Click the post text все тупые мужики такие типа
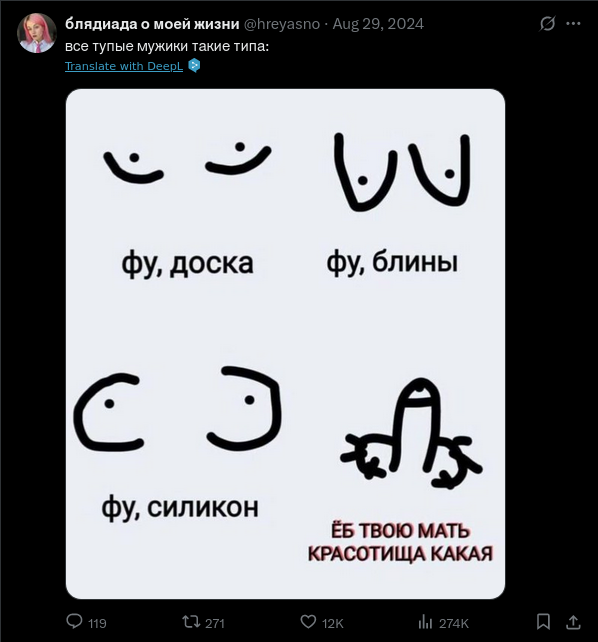Image resolution: width=598 pixels, height=642 pixels. click(x=167, y=47)
